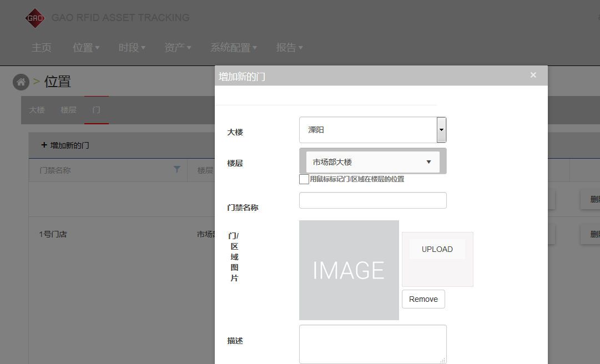Click the GAO logo icon

coord(35,18)
